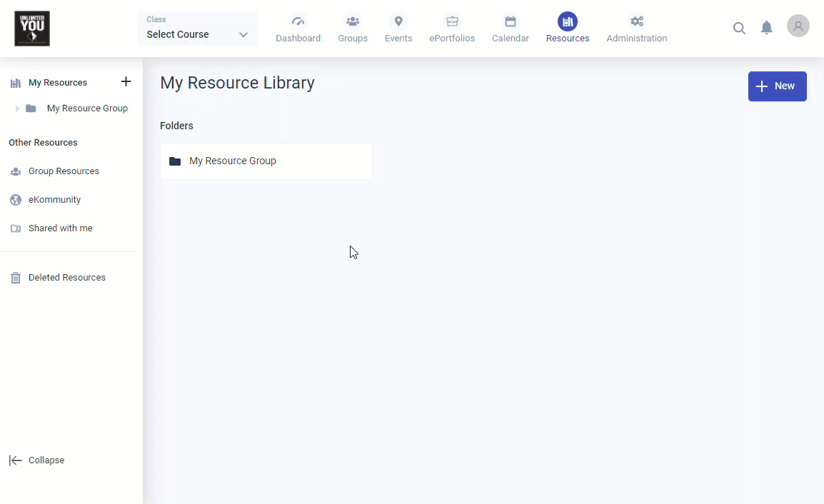
Task: Open the Dashboard gauge icon
Action: point(298,21)
